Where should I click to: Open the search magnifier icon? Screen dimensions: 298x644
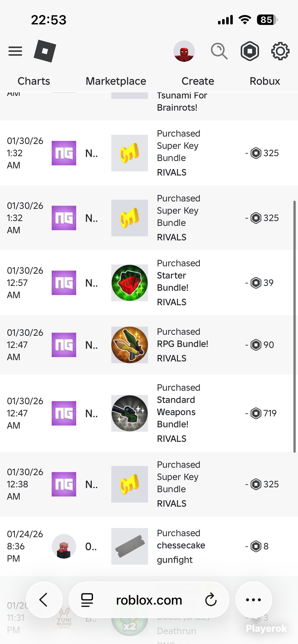219,51
